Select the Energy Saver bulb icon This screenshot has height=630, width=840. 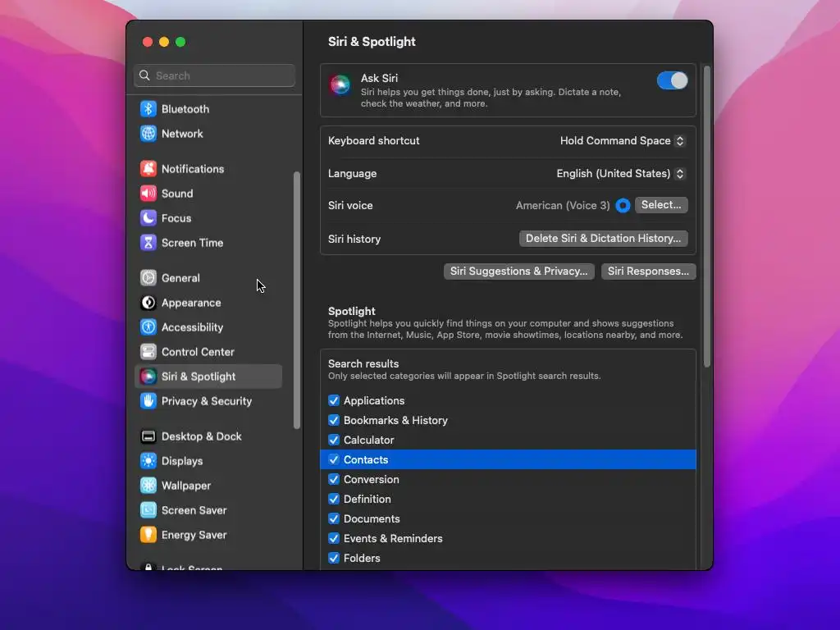coord(148,535)
